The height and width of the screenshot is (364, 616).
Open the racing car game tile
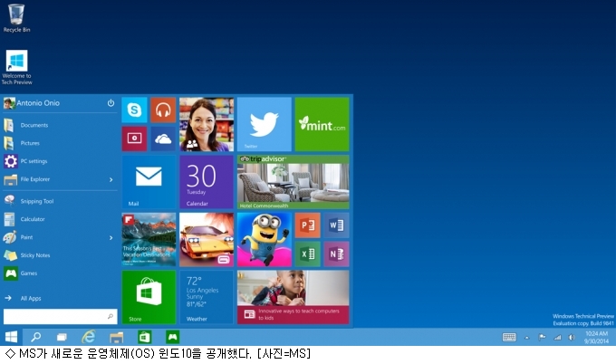click(207, 240)
